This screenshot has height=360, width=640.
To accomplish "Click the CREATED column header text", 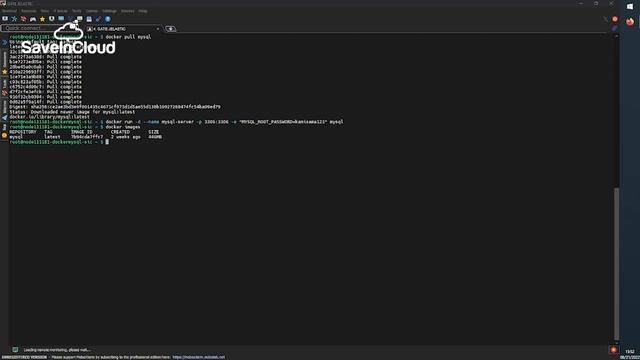I will pyautogui.click(x=120, y=132).
